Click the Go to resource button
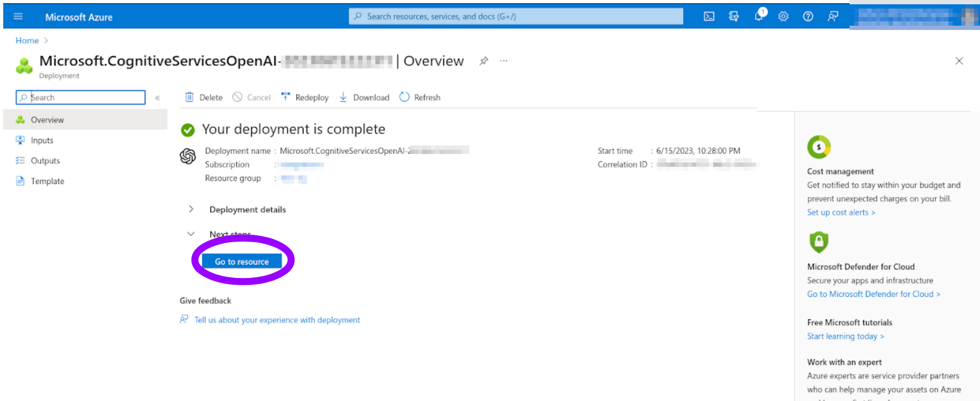Viewport: 980px width, 401px height. pyautogui.click(x=242, y=261)
